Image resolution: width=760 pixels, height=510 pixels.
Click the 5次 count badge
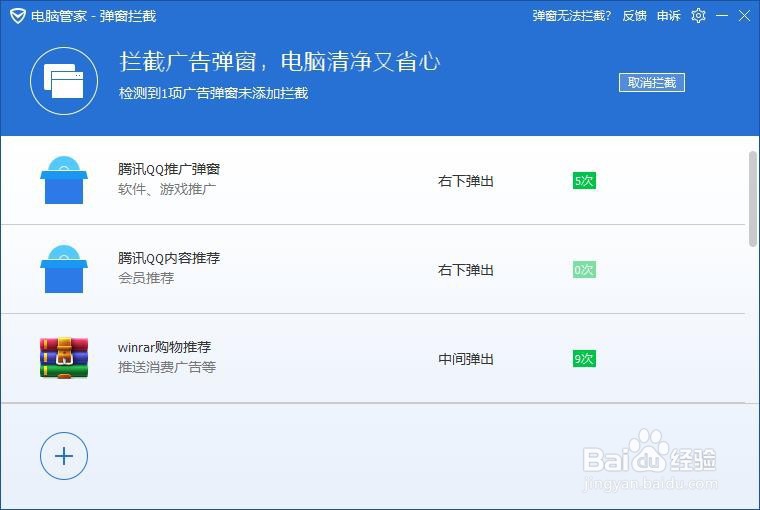coord(584,181)
